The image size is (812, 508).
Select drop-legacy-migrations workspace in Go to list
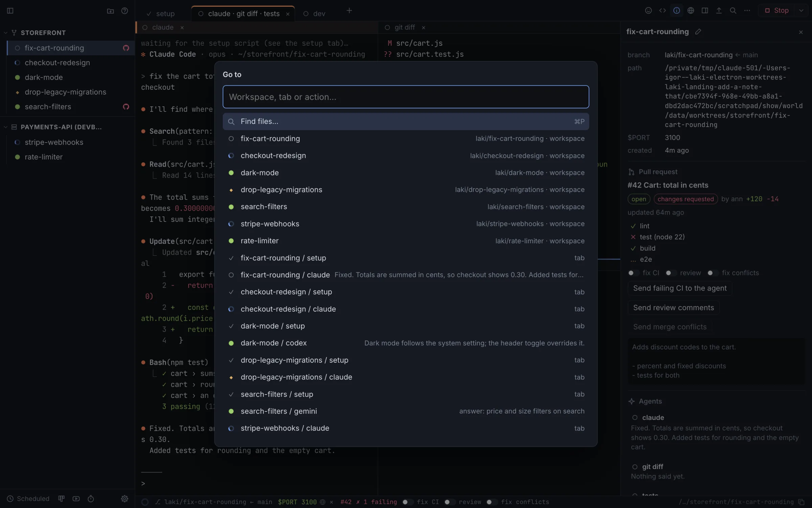(406, 190)
